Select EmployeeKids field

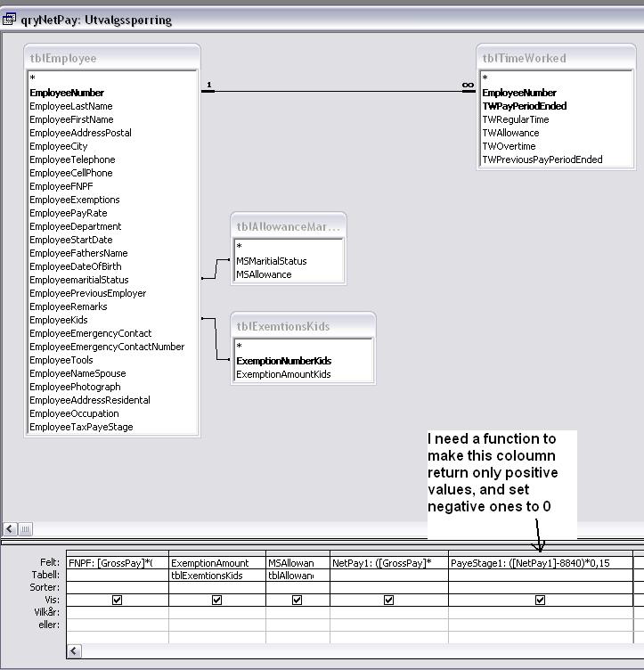coord(112,320)
